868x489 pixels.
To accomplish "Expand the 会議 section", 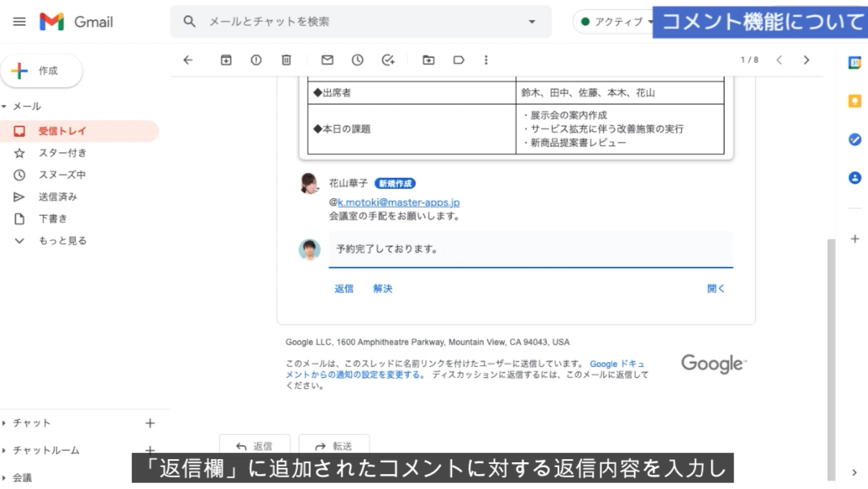I will 4,478.
